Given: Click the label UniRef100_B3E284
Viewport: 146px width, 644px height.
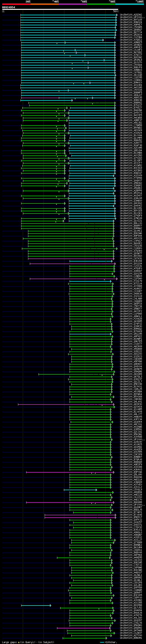Looking at the screenshot, I should [x=131, y=261].
